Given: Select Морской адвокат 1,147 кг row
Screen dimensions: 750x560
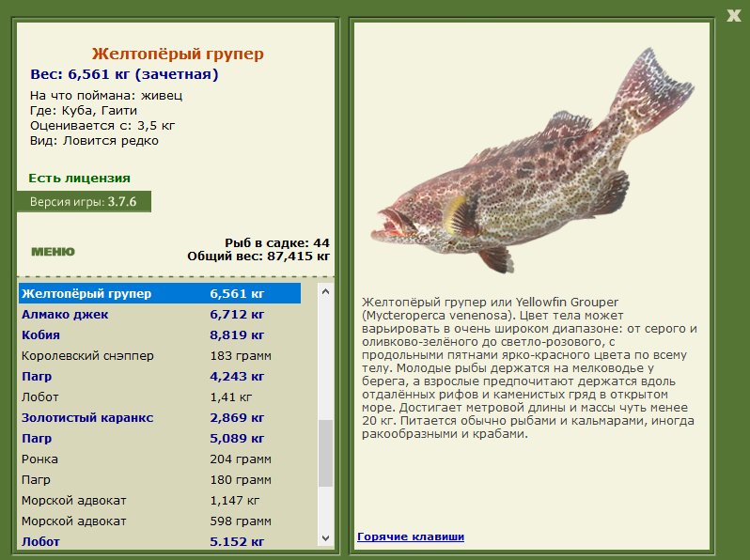Looking at the screenshot, I should click(160, 500).
